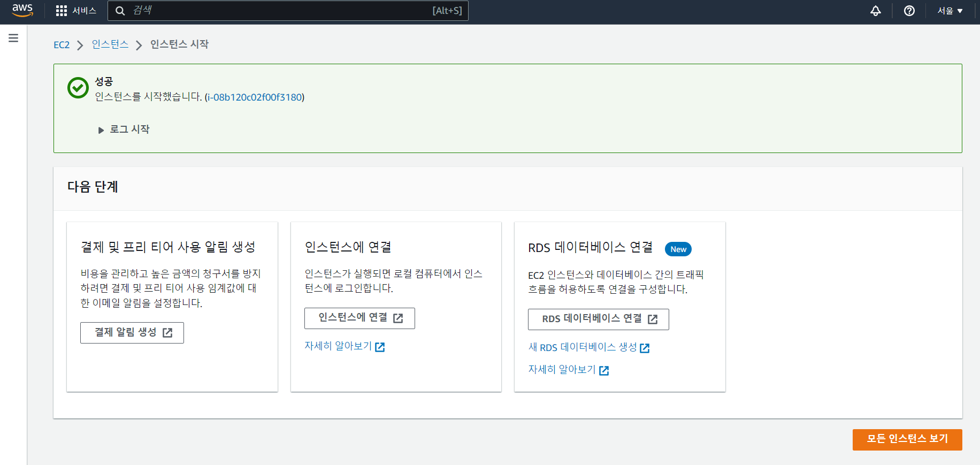Click the 모든 인스턴스 보기 button
Image resolution: width=980 pixels, height=465 pixels.
[x=907, y=440]
